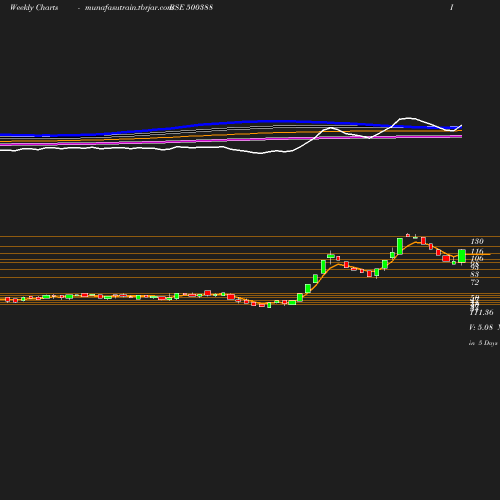500x500 pixels.
Task: Click the "111.36" last price value
Action: point(481,312)
